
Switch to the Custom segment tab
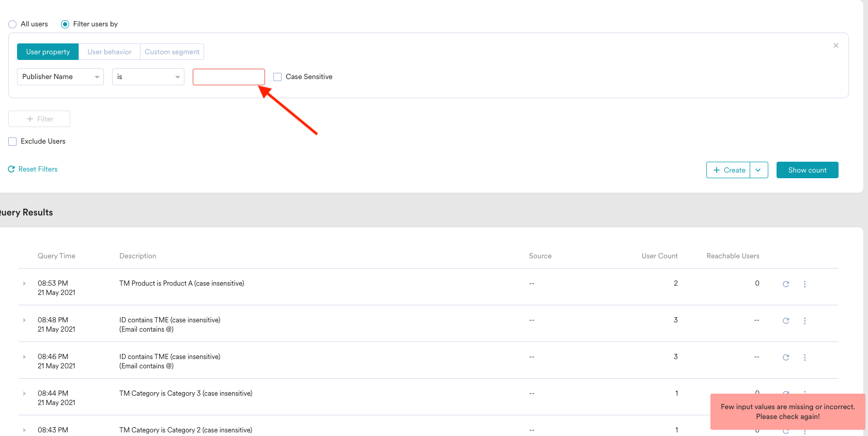pyautogui.click(x=172, y=52)
